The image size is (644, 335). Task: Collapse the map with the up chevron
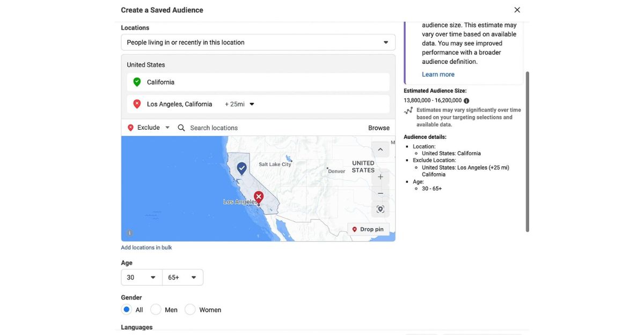[380, 150]
